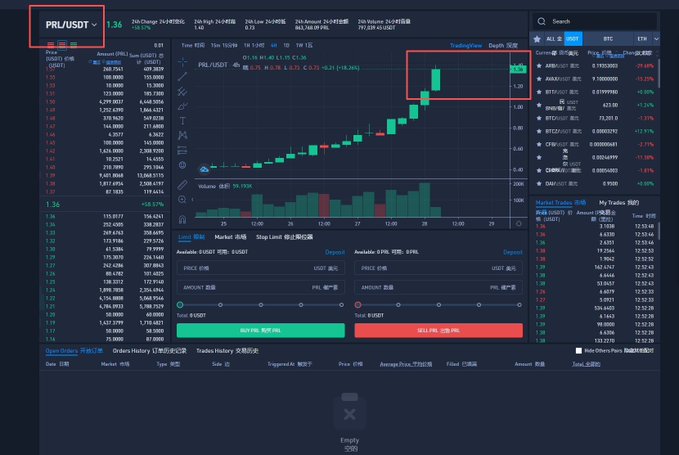Click buy amount slider start handle

tap(180, 305)
